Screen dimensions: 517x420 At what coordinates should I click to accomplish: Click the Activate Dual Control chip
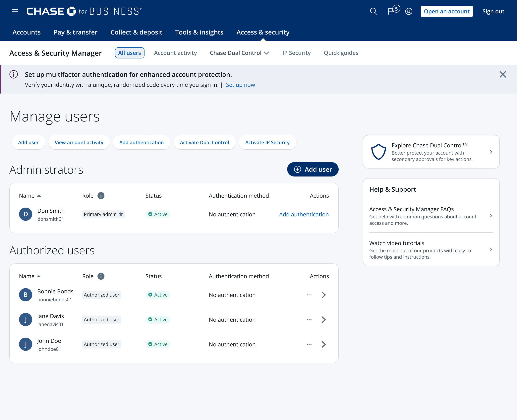point(204,142)
